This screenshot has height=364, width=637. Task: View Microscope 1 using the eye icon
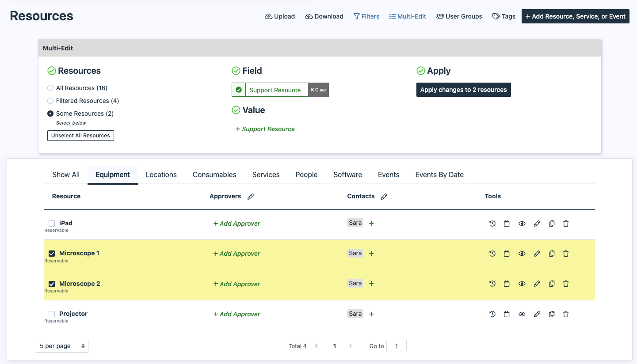click(x=522, y=254)
